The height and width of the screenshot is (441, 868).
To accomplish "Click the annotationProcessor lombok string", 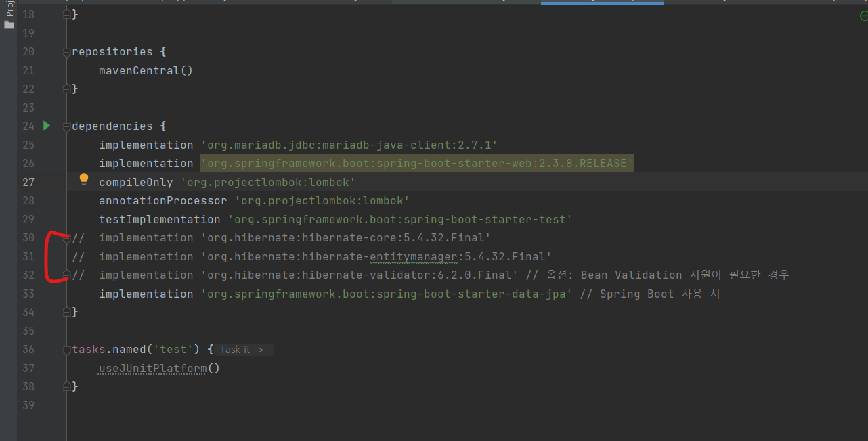I will 322,201.
